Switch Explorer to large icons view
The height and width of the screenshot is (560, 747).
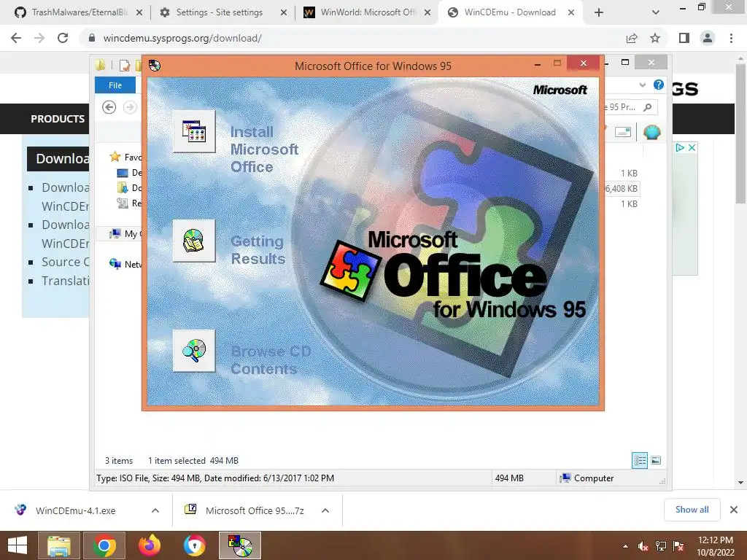[x=656, y=460]
